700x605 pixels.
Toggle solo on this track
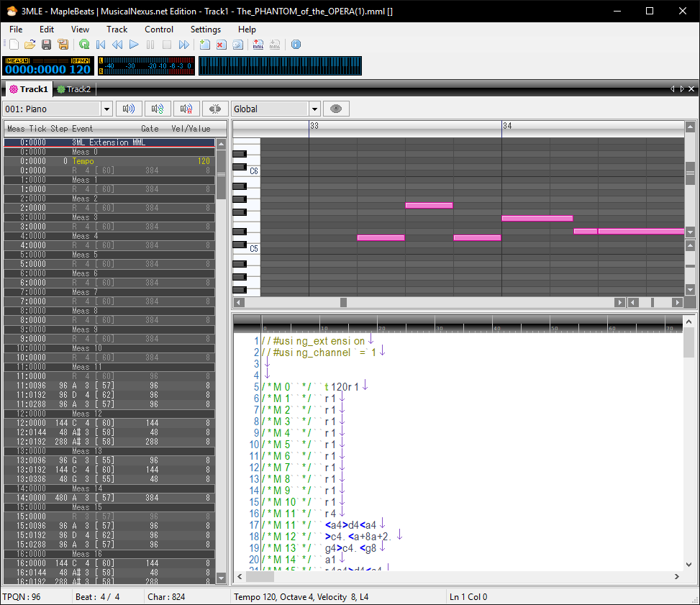pyautogui.click(x=158, y=109)
